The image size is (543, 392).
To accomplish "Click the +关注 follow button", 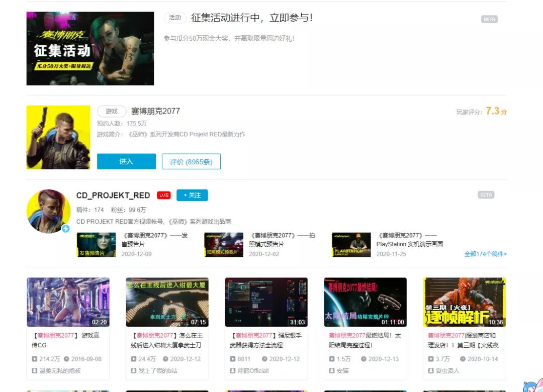I will pos(192,195).
